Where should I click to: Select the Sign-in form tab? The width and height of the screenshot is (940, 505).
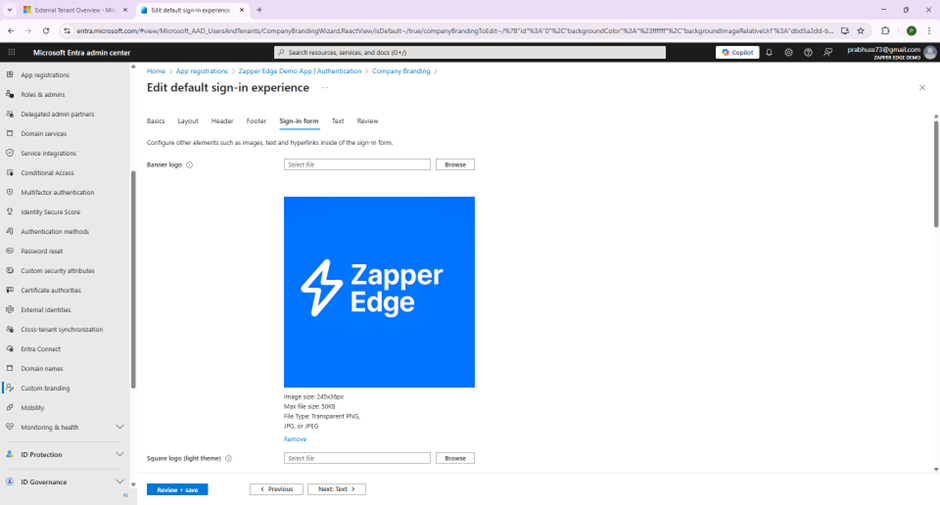(x=299, y=121)
